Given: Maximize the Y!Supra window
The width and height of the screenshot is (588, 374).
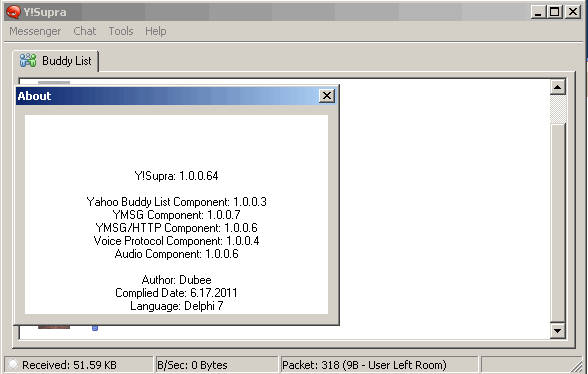Looking at the screenshot, I should point(555,12).
